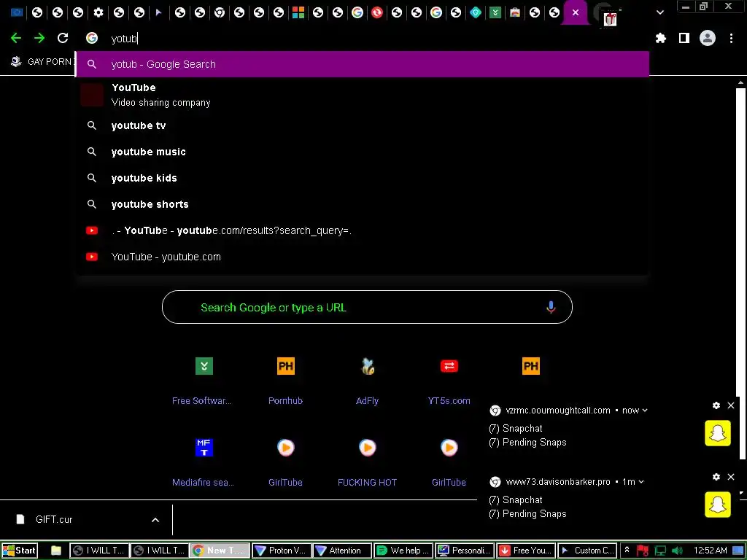
Task: Switch to the 'New T...' Chrome taskbar window
Action: pyautogui.click(x=220, y=551)
